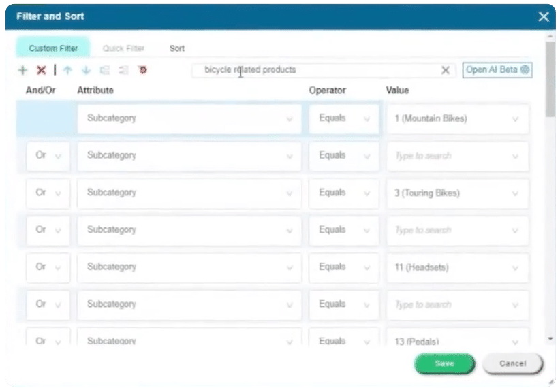Image resolution: width=560 pixels, height=392 pixels.
Task: Clear the 'bicycle related products' search text with its X
Action: tap(445, 70)
